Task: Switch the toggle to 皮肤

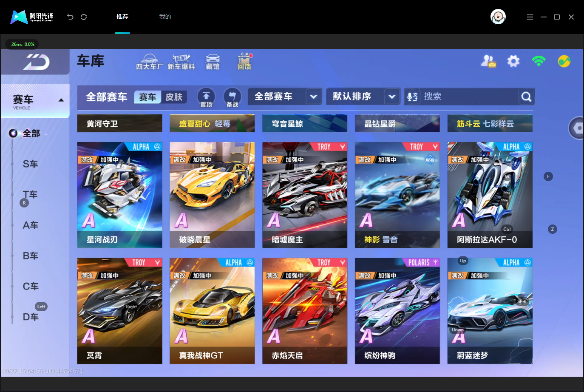Action: tap(174, 97)
